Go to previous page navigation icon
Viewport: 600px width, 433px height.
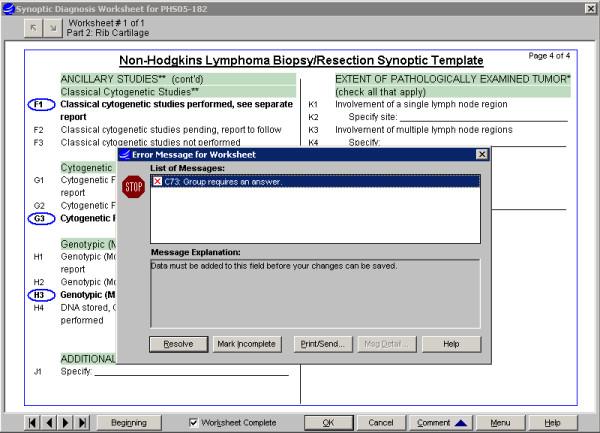tap(50, 422)
